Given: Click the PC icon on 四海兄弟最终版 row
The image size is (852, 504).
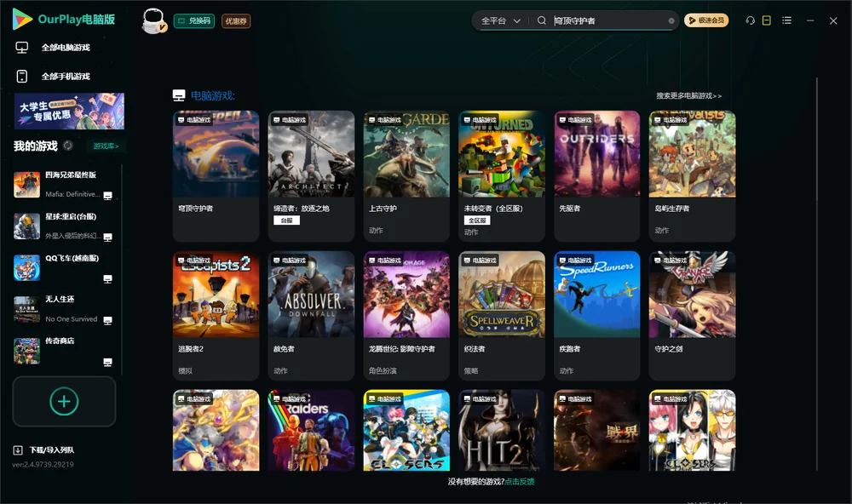Looking at the screenshot, I should pos(107,196).
